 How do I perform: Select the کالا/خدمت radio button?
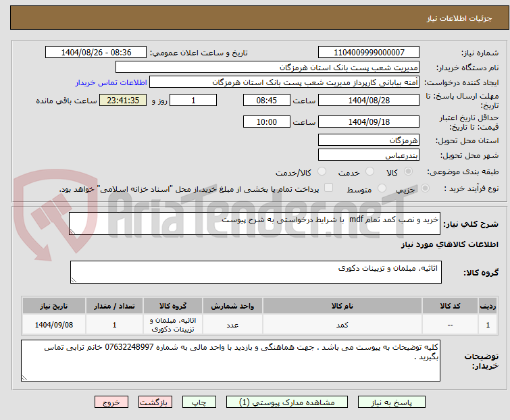322,172
